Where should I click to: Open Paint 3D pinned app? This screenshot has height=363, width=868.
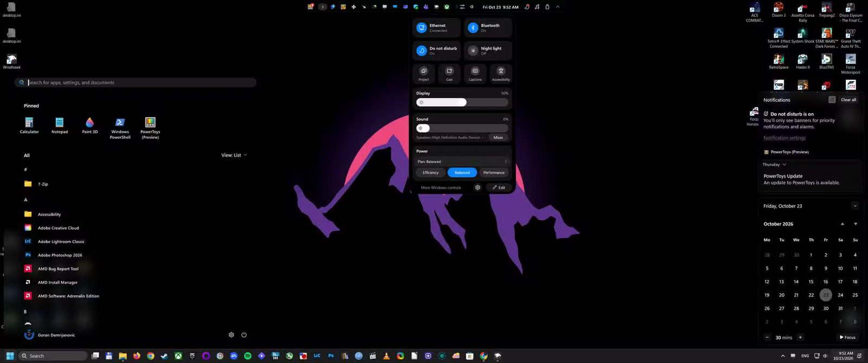tap(90, 125)
